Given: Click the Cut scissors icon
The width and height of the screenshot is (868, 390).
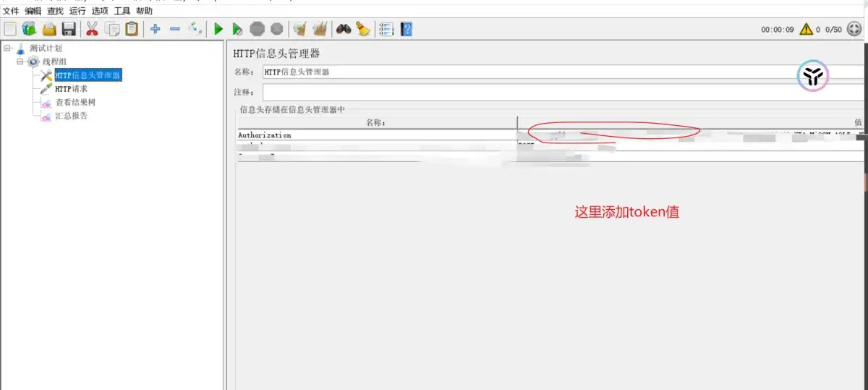Looking at the screenshot, I should pos(92,29).
